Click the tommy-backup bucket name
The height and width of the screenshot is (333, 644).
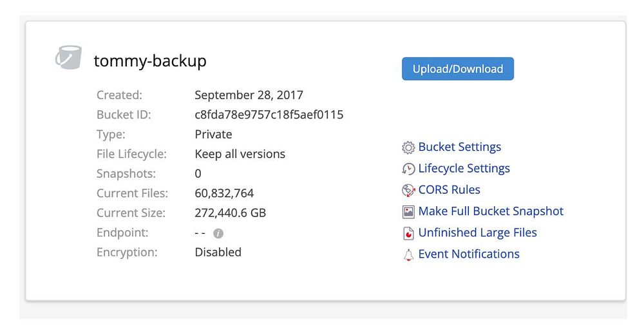[x=150, y=61]
